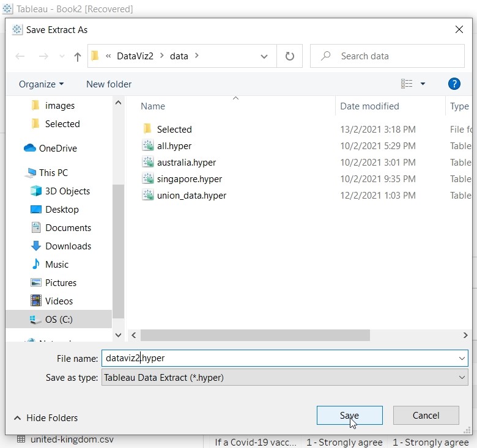The height and width of the screenshot is (448, 477).
Task: Open the Save as type dropdown
Action: (462, 378)
